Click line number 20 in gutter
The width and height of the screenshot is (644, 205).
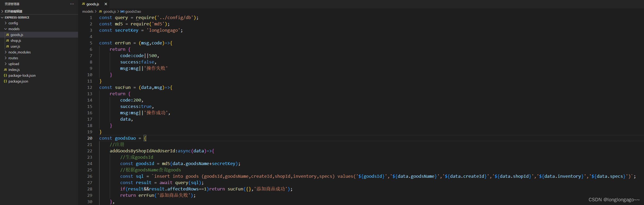[x=90, y=138]
